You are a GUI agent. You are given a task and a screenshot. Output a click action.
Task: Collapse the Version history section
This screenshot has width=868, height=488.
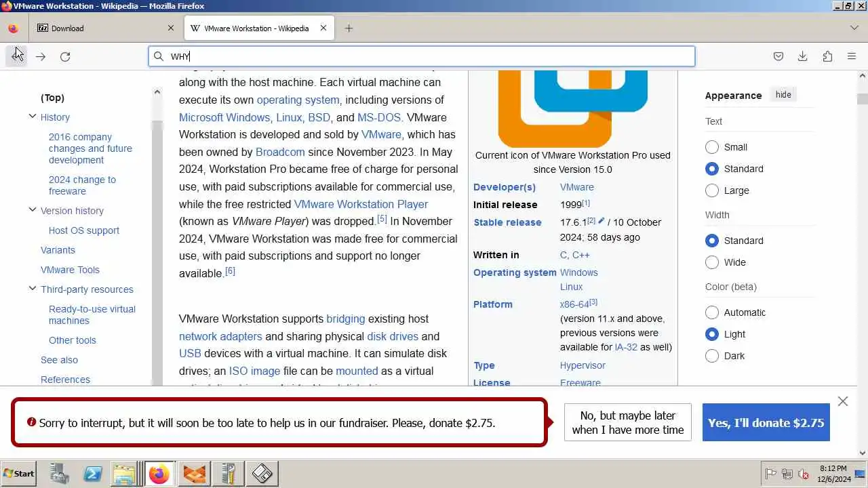[32, 210]
